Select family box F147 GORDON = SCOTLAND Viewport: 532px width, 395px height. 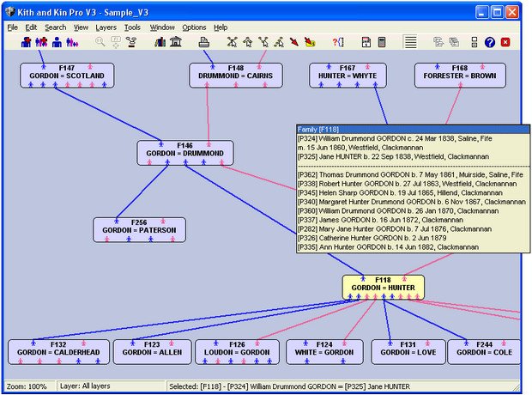coord(67,76)
